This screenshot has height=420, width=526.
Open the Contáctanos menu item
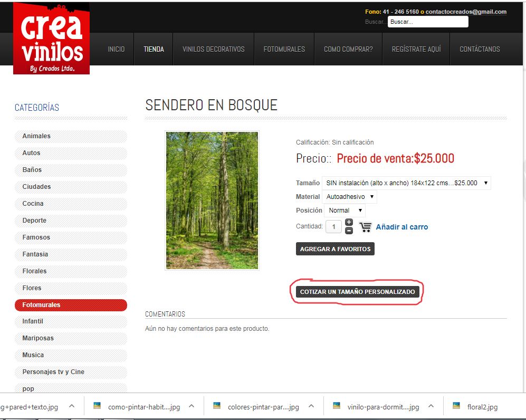(480, 49)
